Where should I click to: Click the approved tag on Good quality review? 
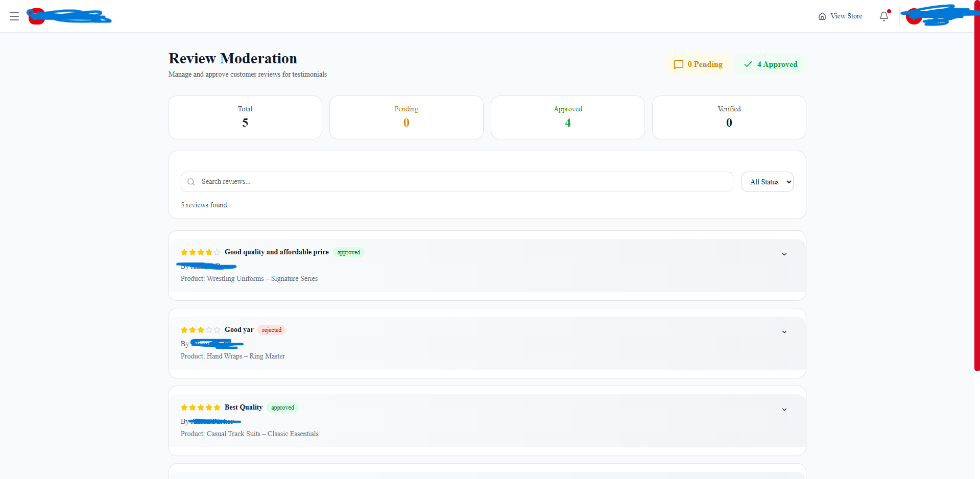click(x=349, y=252)
